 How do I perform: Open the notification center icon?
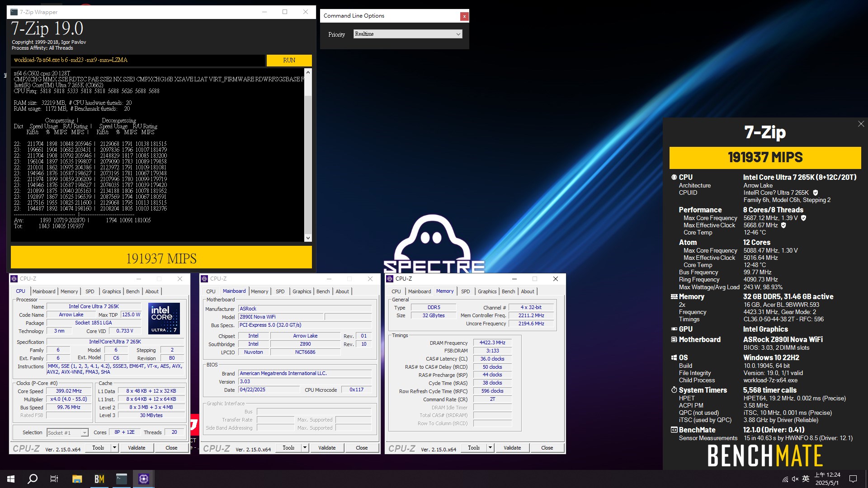click(853, 479)
